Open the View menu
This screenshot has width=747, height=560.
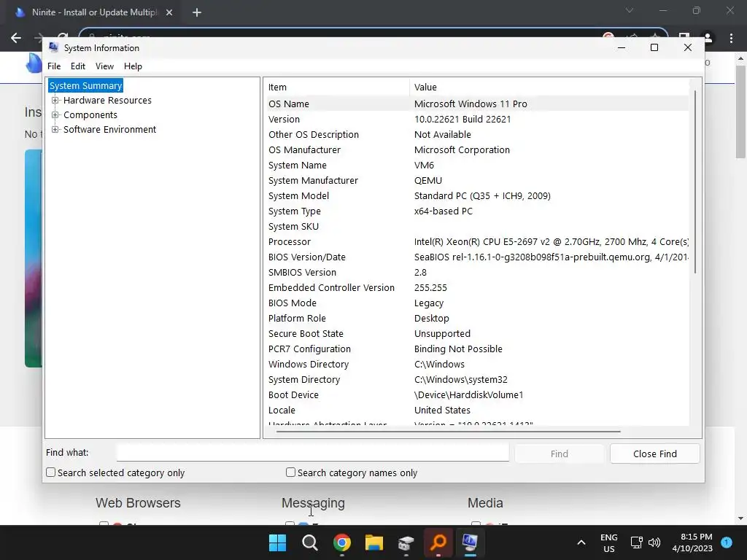click(104, 66)
